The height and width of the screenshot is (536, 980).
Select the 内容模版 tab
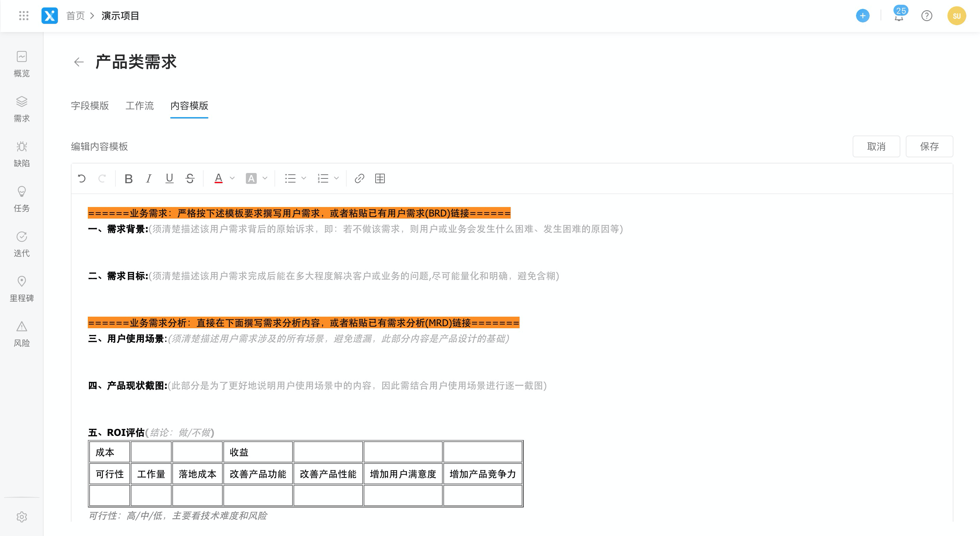[189, 105]
